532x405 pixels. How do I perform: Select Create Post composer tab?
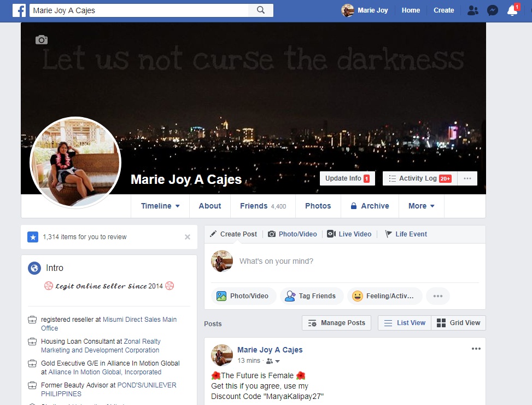pyautogui.click(x=233, y=234)
